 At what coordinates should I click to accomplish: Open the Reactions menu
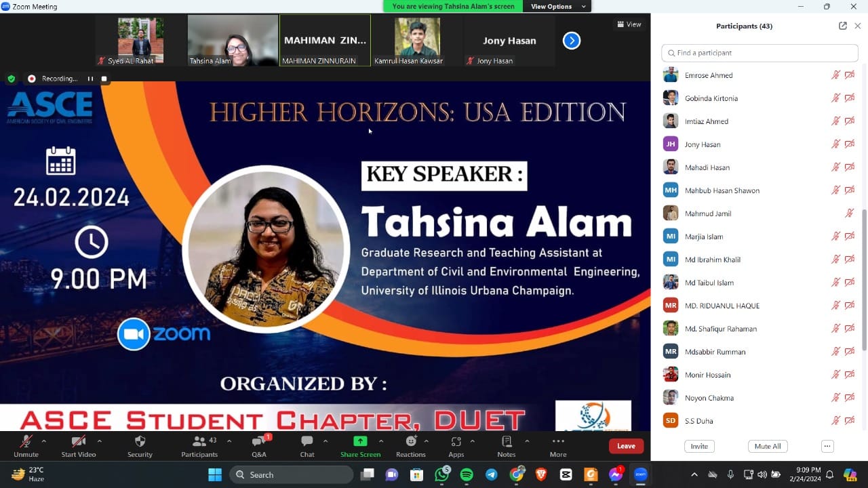coord(411,442)
